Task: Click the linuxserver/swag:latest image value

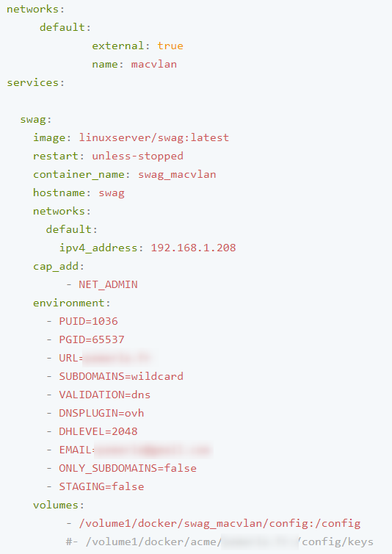Action: pos(153,138)
